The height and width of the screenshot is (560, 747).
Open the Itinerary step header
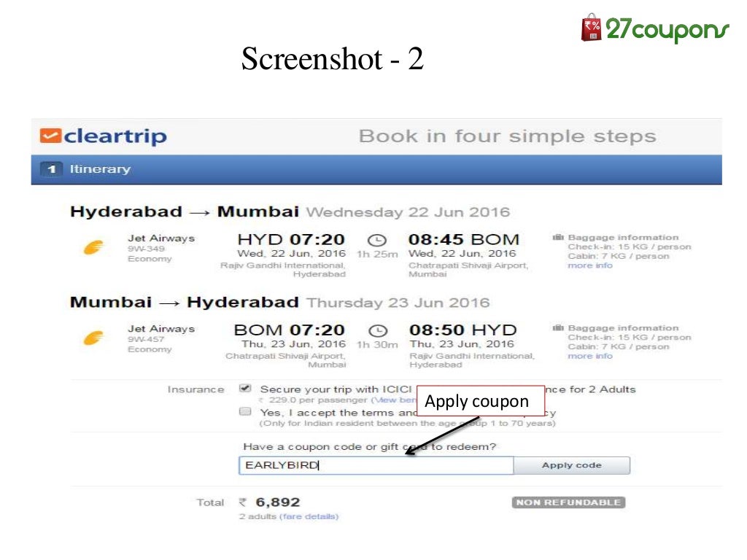[x=376, y=169]
